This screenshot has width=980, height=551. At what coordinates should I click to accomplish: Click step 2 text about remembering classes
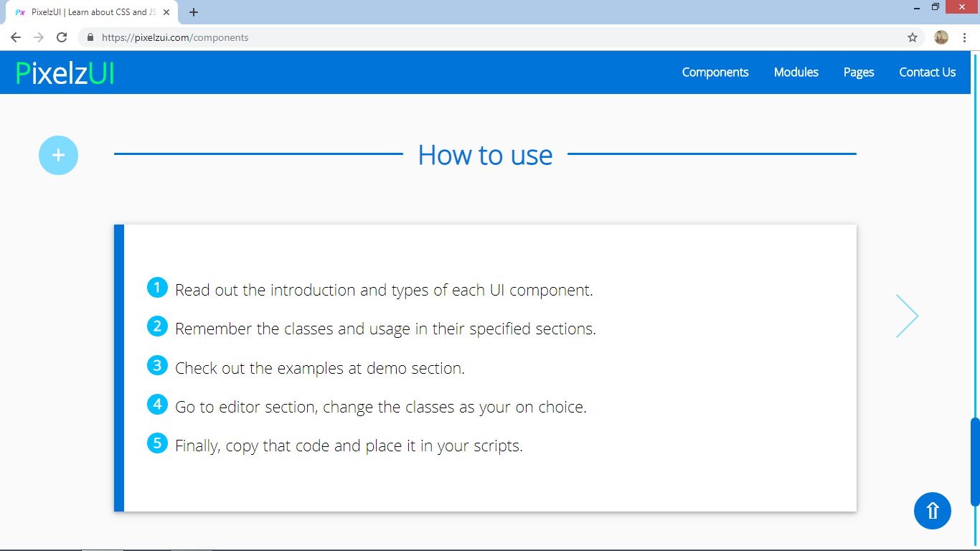(x=385, y=329)
